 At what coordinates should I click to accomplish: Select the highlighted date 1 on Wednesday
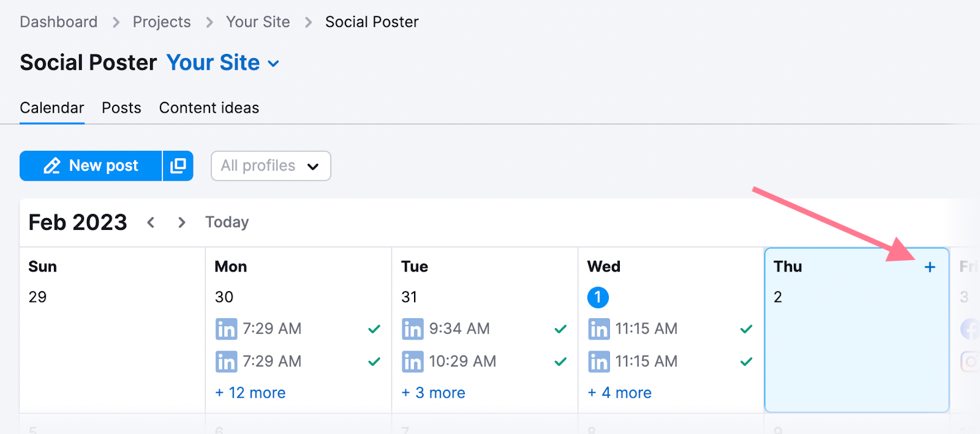click(x=598, y=297)
